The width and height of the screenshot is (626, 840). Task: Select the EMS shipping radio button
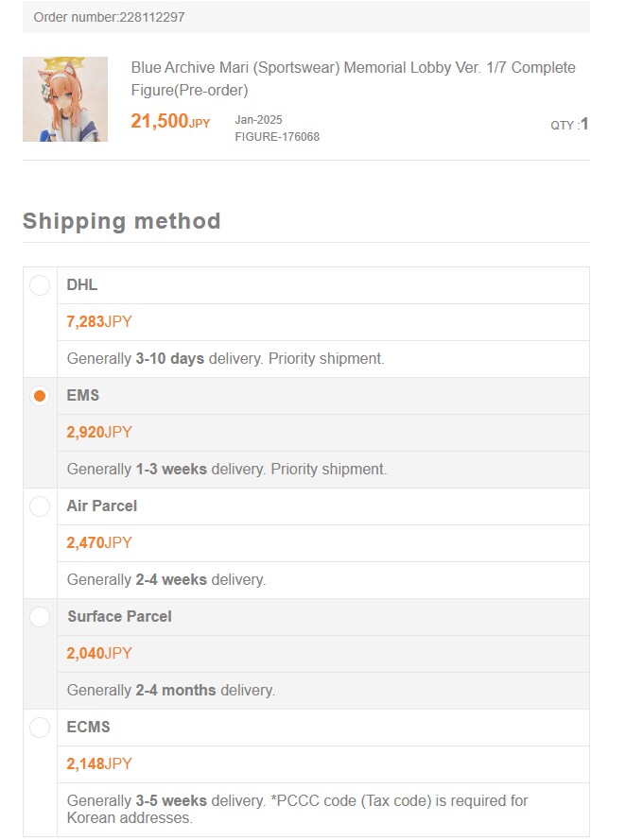tap(40, 396)
